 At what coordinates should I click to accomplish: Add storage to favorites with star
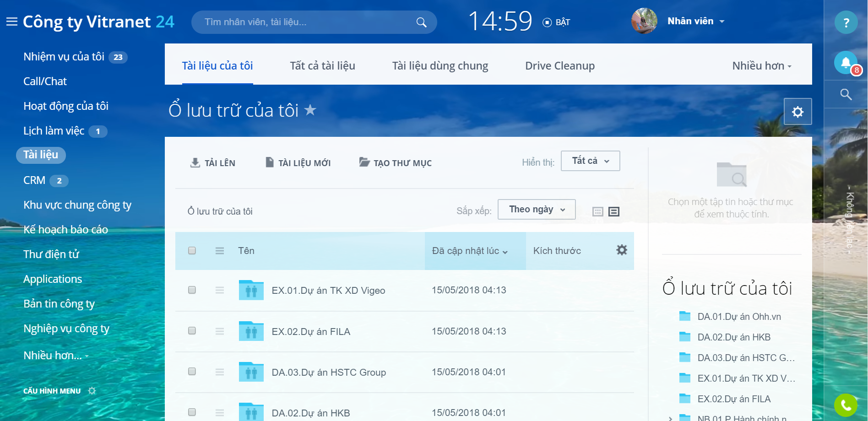pos(310,110)
